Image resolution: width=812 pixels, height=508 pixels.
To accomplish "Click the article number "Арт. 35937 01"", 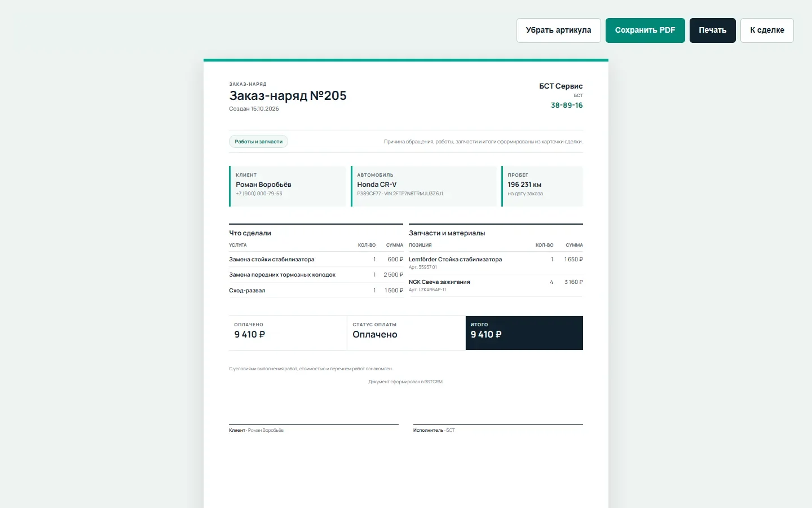I will coord(423,268).
